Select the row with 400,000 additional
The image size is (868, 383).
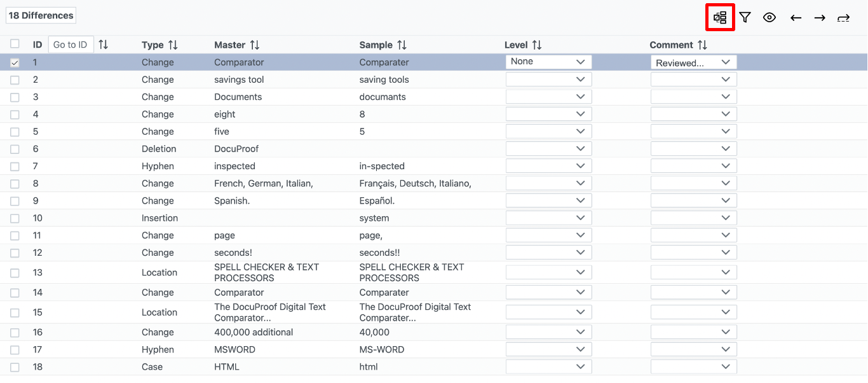tap(254, 332)
